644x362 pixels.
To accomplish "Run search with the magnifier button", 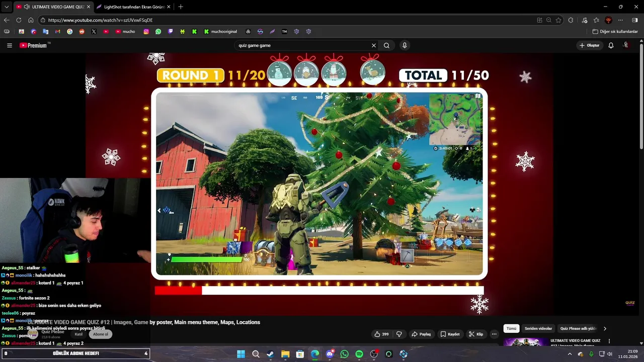I will (386, 45).
